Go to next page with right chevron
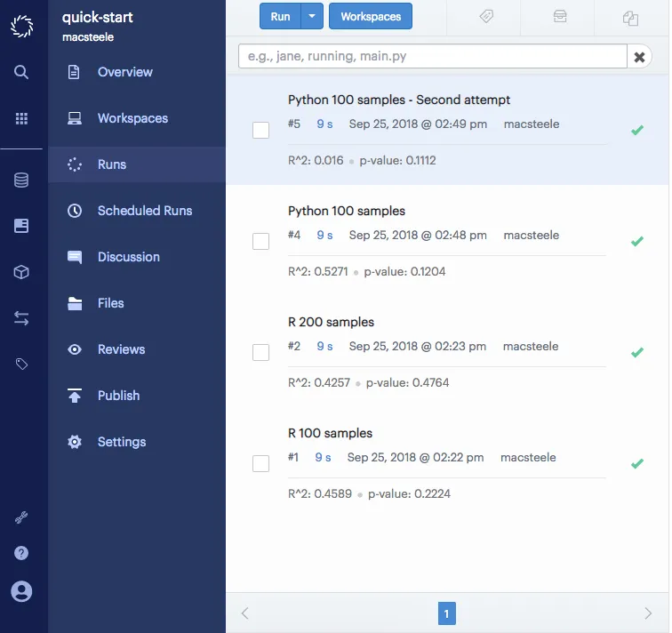Viewport: 672px width, 633px height. coord(648,613)
